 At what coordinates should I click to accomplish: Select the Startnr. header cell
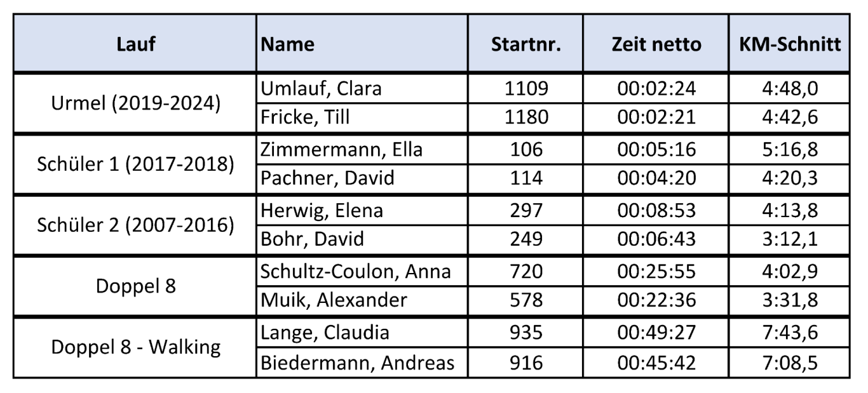pos(526,44)
